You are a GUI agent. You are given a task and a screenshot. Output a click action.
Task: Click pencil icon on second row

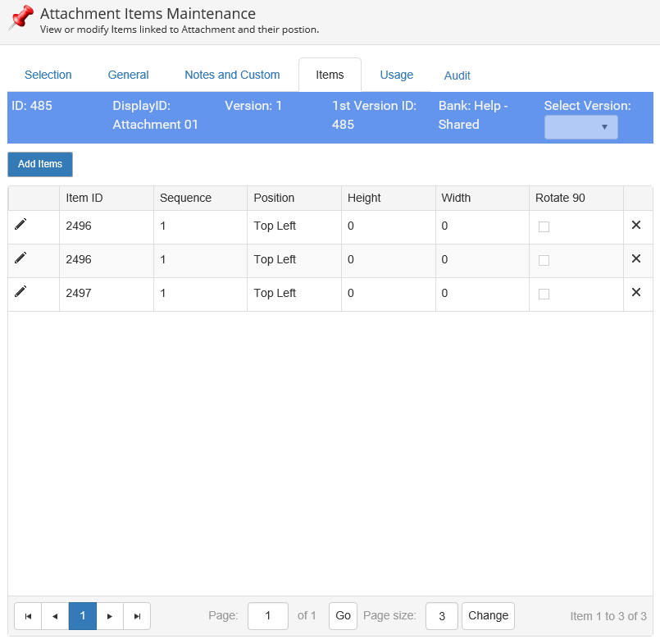20,258
